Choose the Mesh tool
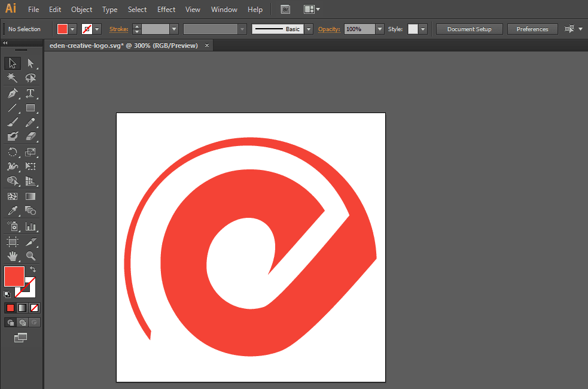The height and width of the screenshot is (389, 588). pyautogui.click(x=13, y=196)
